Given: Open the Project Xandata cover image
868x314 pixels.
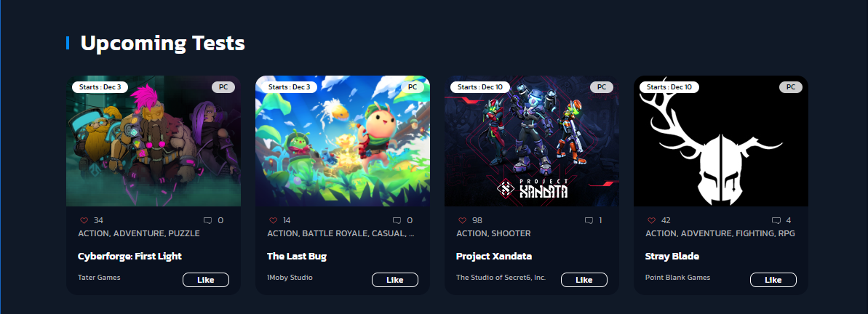Looking at the screenshot, I should [532, 141].
